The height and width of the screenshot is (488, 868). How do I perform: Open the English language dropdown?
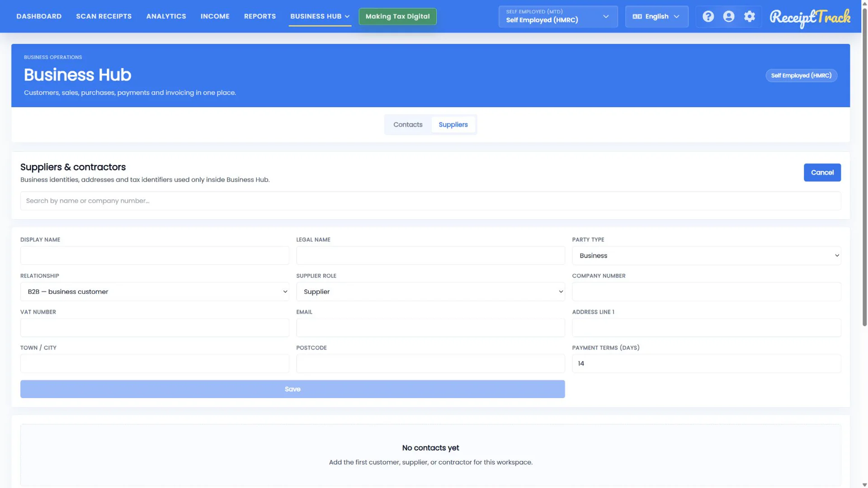tap(656, 17)
